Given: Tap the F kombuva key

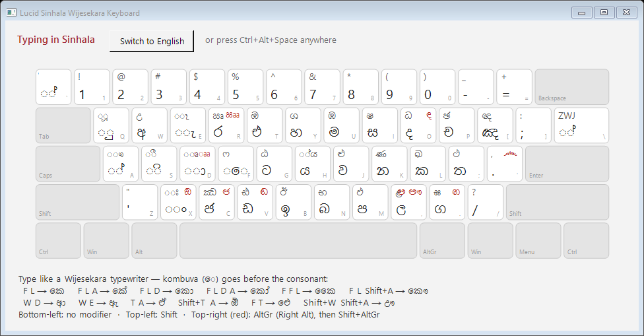Looking at the screenshot, I should pos(236,164).
